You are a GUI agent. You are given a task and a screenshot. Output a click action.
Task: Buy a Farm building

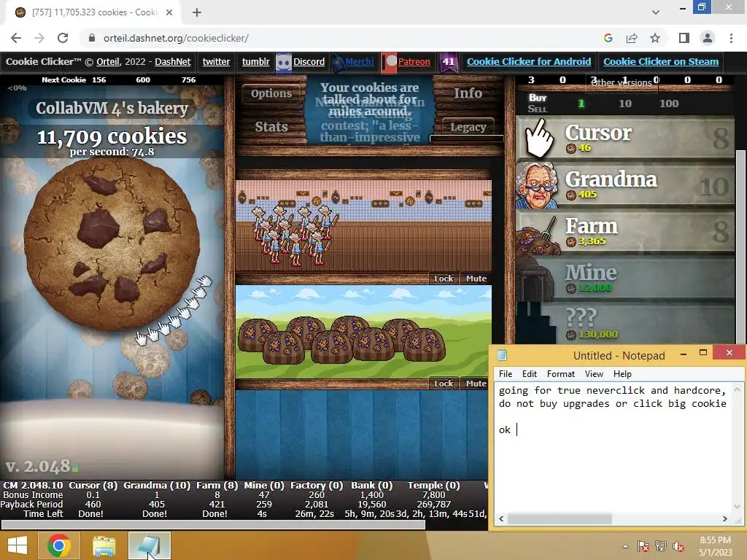tap(625, 231)
